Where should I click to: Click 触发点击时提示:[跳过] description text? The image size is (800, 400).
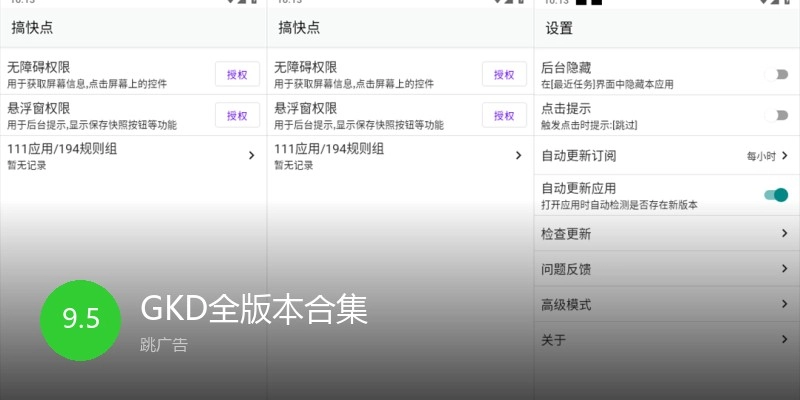(x=589, y=125)
